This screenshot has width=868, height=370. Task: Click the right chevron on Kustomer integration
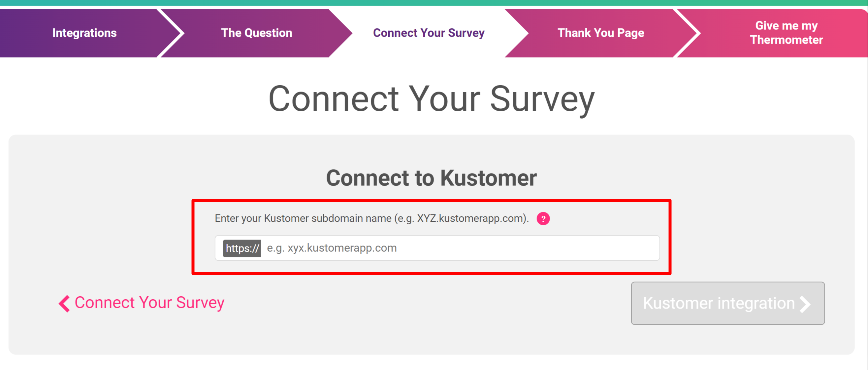805,304
